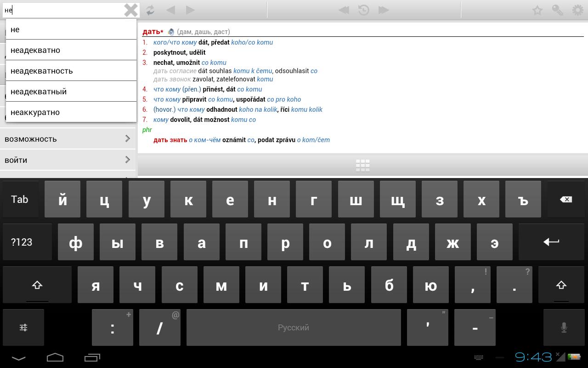Tap the щ key
The width and height of the screenshot is (588, 368).
click(x=398, y=199)
